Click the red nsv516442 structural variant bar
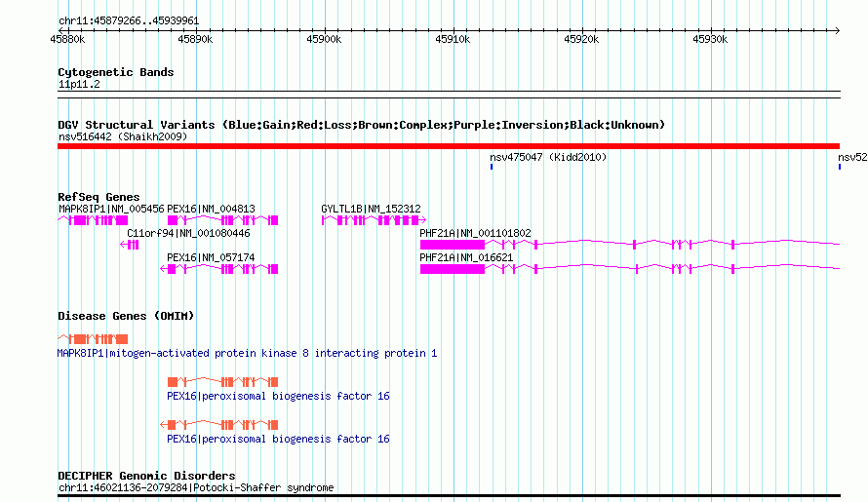 [x=449, y=146]
